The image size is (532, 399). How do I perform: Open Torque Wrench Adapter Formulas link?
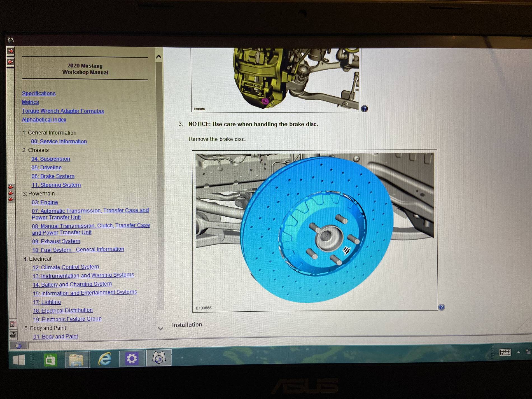(x=63, y=111)
